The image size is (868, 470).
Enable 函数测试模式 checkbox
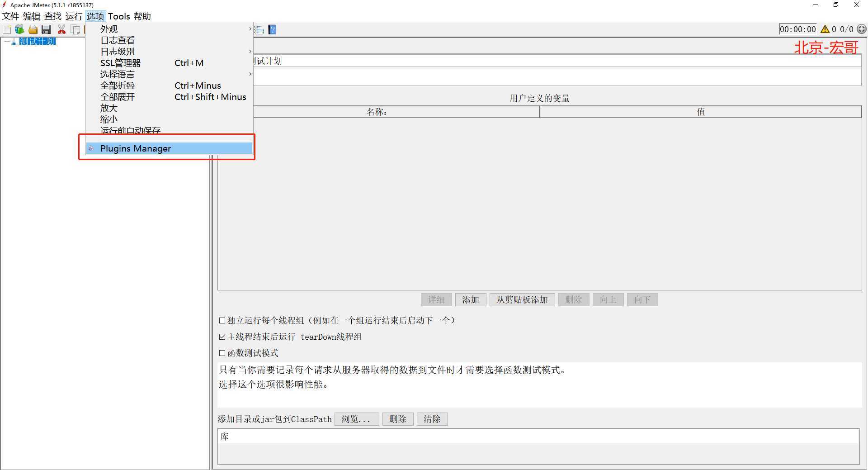[x=222, y=353]
